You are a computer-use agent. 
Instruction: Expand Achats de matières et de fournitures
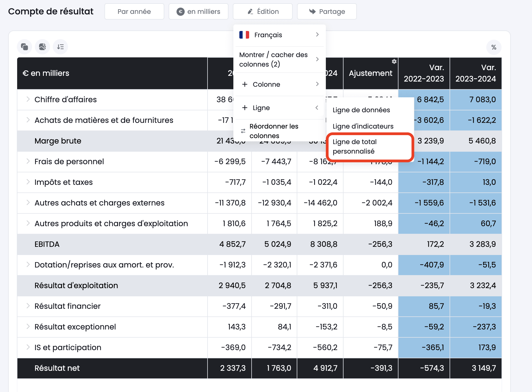tap(28, 120)
